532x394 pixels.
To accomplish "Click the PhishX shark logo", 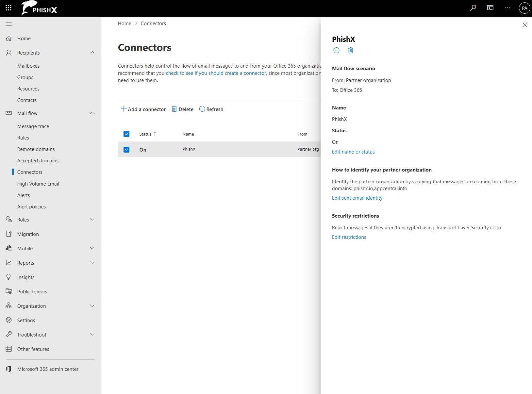I will point(39,8).
